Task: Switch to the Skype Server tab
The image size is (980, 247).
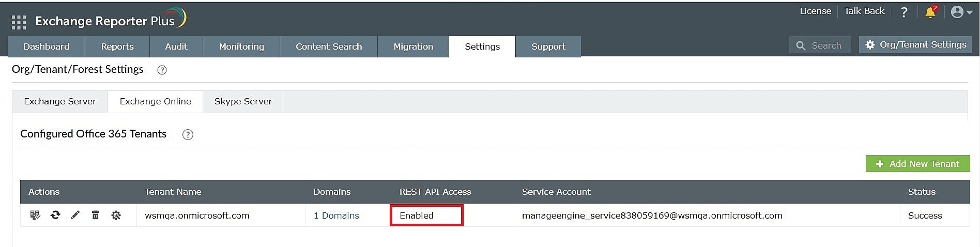Action: pyautogui.click(x=243, y=101)
